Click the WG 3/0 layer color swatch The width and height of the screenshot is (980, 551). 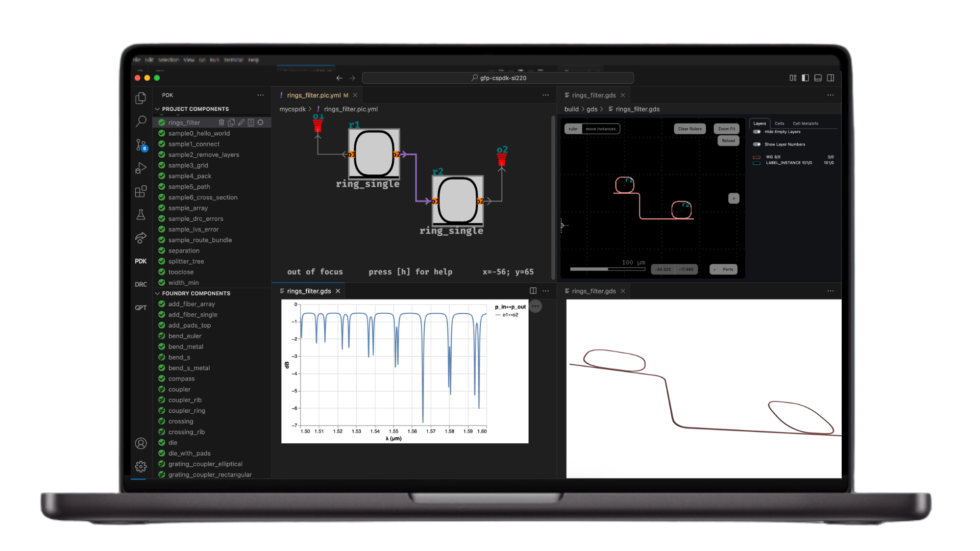[756, 157]
